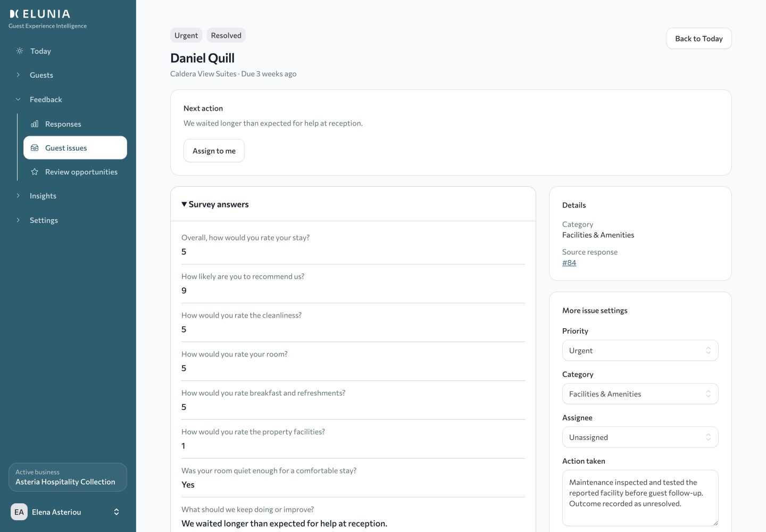Open source response #84 link
The image size is (766, 532).
pos(569,263)
